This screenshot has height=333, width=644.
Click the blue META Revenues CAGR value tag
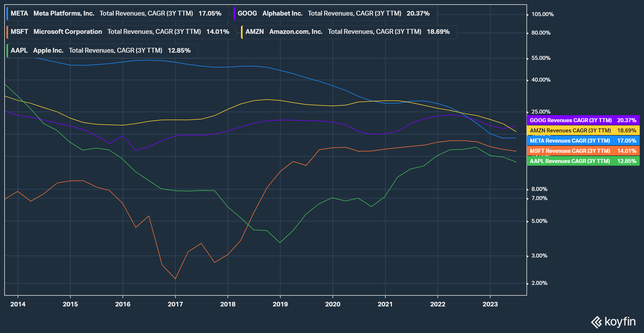pos(583,141)
